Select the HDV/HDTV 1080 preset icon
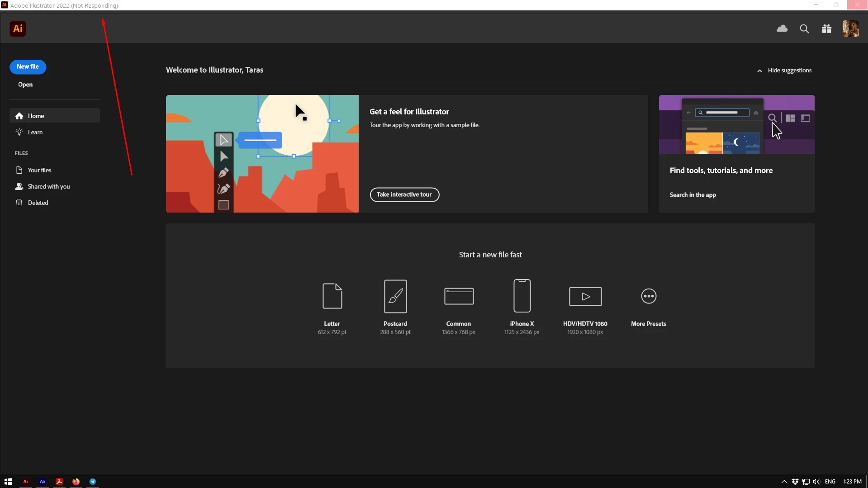Viewport: 868px width, 488px height. coord(585,296)
